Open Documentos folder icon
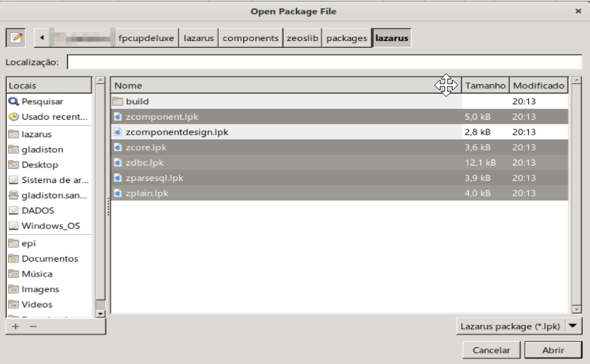The width and height of the screenshot is (590, 364). coord(13,259)
